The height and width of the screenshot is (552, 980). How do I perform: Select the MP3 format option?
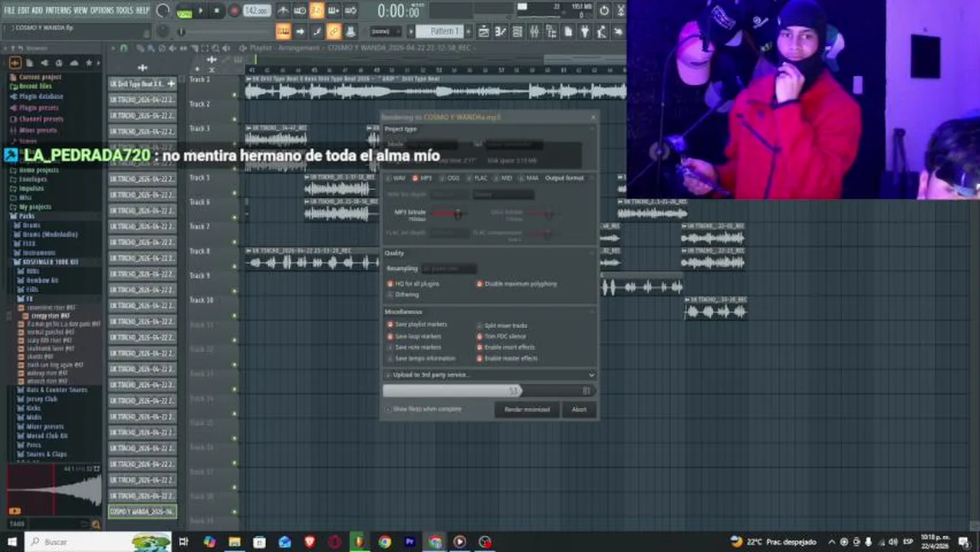tap(422, 178)
